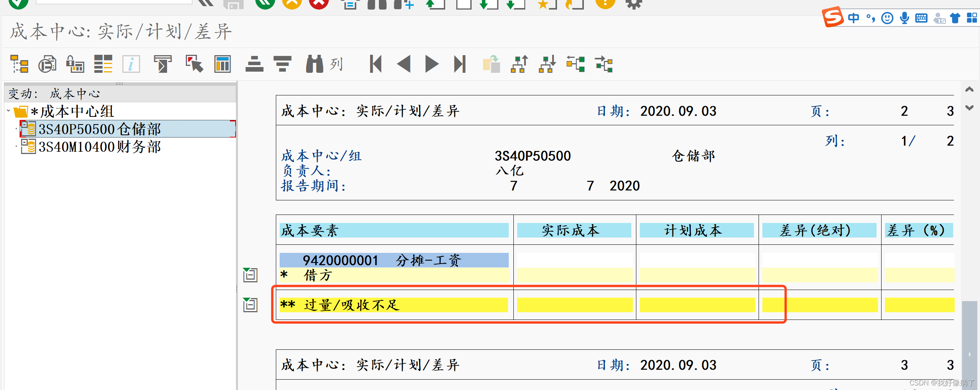
Task: Click hierarchy level up icon
Action: (x=519, y=64)
